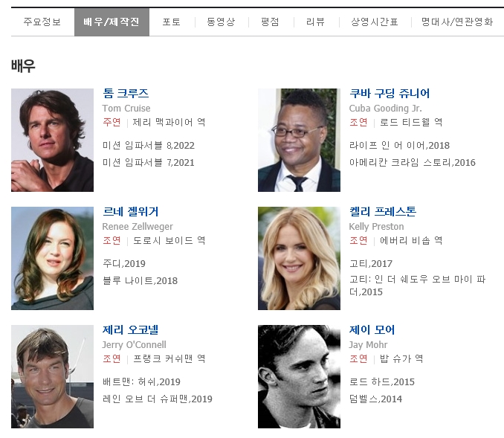Image resolution: width=504 pixels, height=438 pixels.
Task: Open the 동영상 tab
Action: (x=221, y=22)
